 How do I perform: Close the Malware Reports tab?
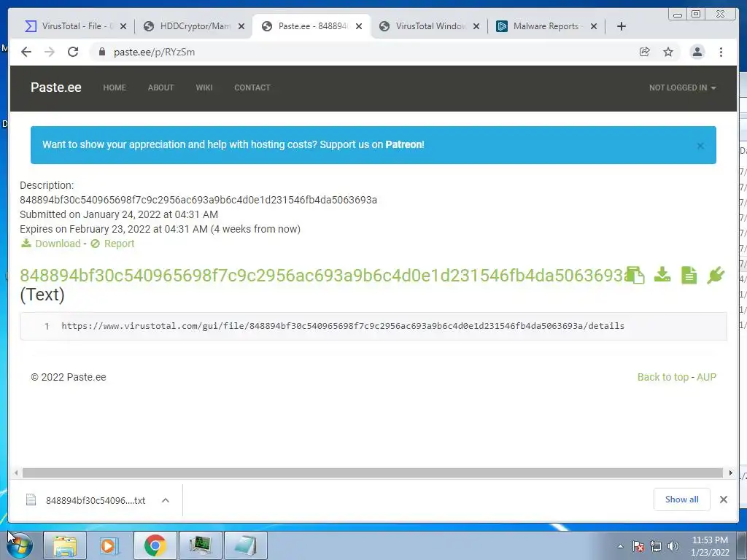tap(594, 26)
